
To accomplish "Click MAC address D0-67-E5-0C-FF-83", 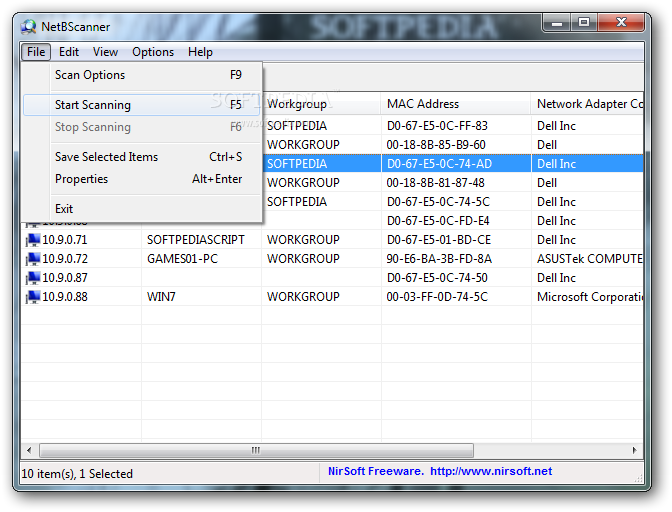I will [x=437, y=126].
